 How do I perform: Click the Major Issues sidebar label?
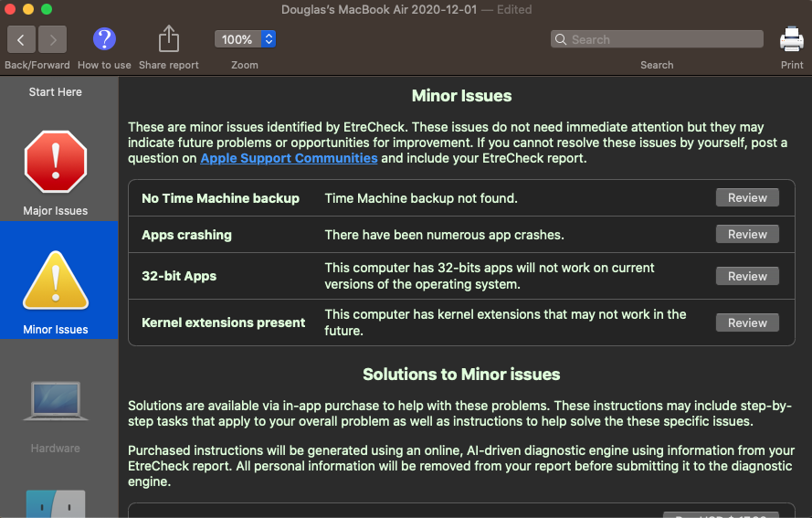56,211
